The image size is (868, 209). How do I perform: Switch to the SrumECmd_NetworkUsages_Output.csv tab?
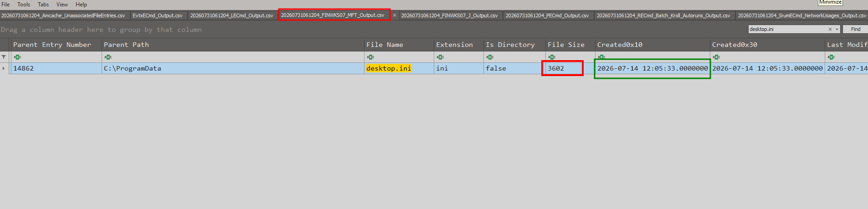pos(802,15)
